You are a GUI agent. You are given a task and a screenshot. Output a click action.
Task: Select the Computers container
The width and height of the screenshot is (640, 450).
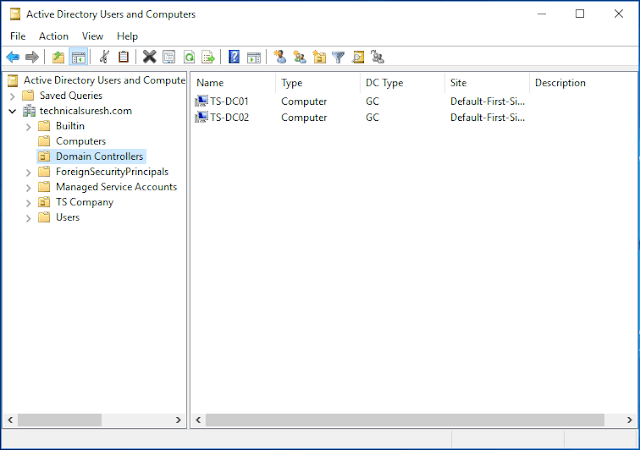(x=81, y=141)
